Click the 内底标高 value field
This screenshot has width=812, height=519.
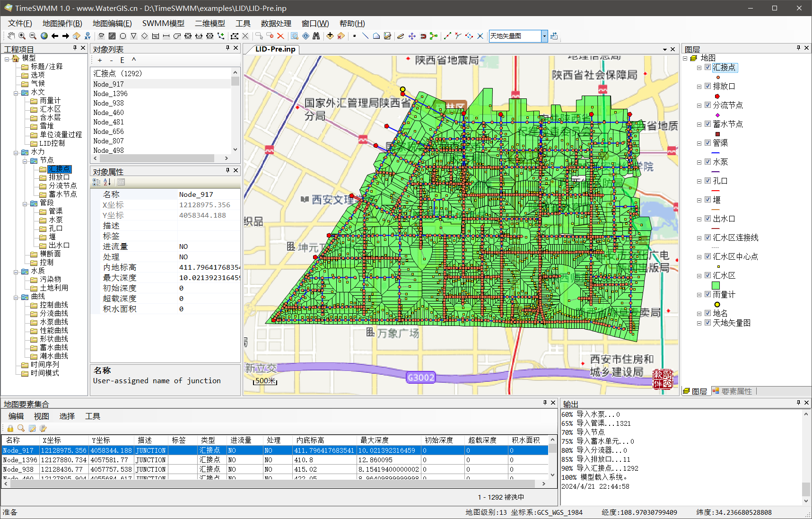(208, 267)
